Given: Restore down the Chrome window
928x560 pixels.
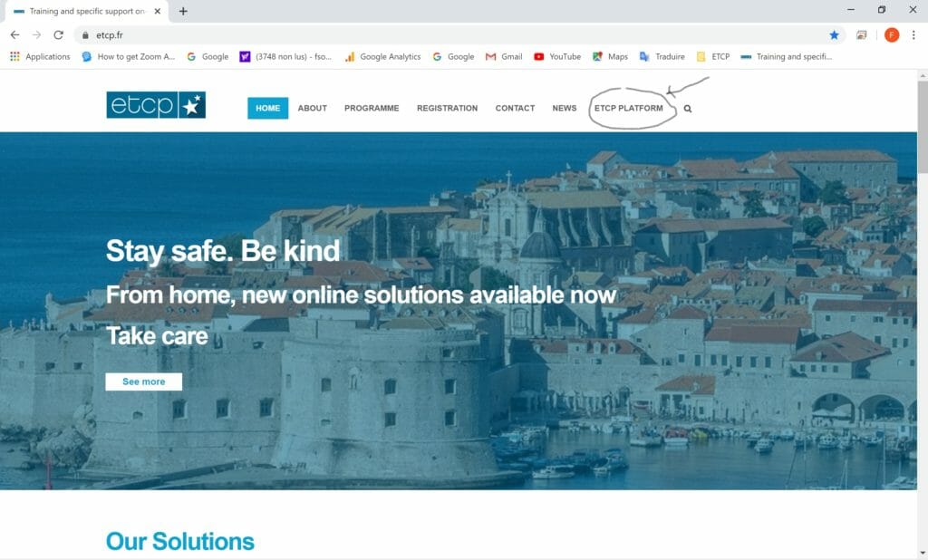Looking at the screenshot, I should [881, 9].
